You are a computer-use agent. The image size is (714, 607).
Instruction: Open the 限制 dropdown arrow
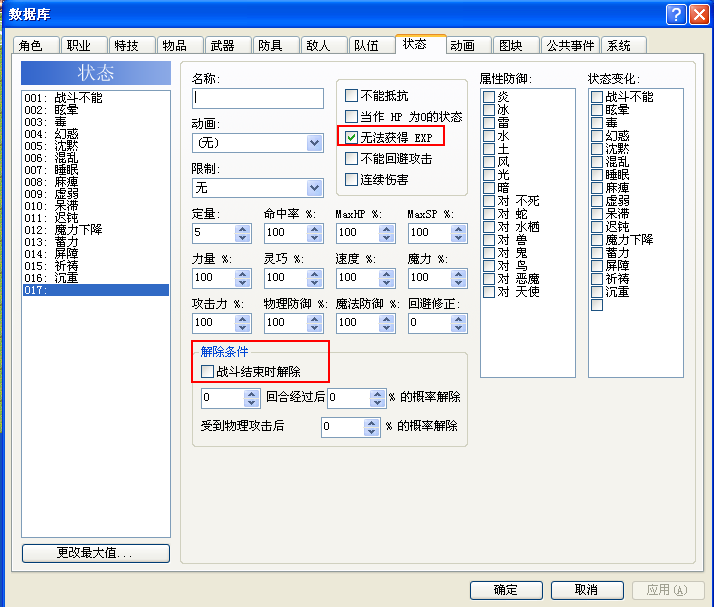point(314,188)
